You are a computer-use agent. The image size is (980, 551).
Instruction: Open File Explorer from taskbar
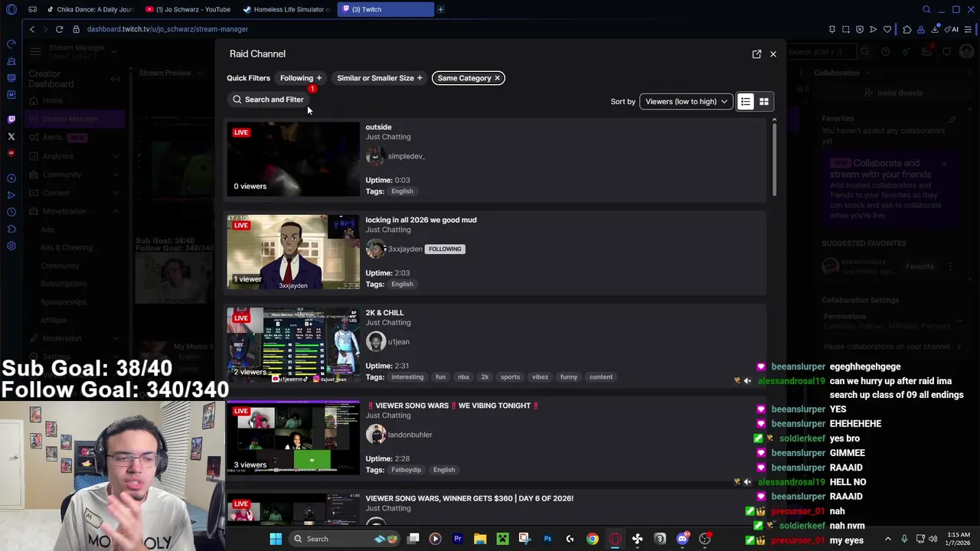480,539
